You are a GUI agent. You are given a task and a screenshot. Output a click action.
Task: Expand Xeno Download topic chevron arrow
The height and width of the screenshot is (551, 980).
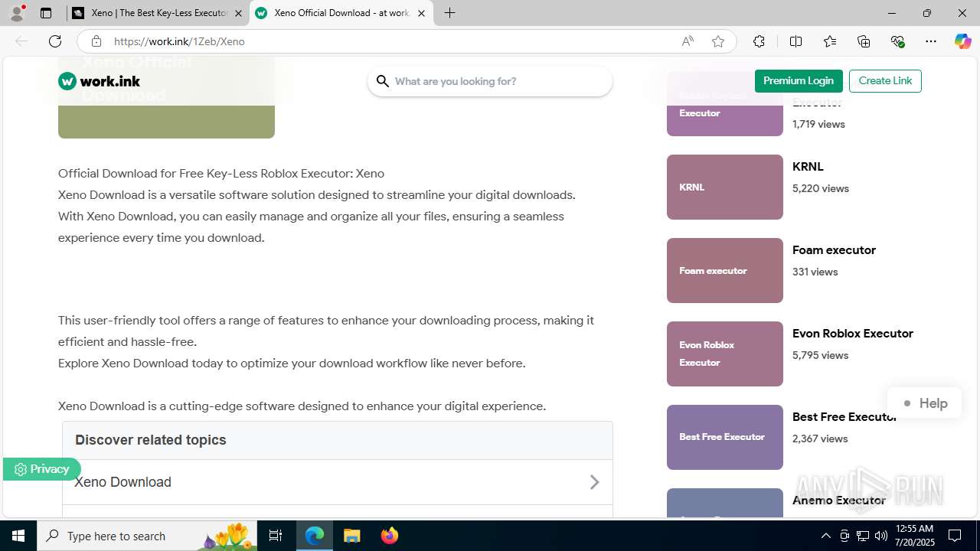click(594, 482)
